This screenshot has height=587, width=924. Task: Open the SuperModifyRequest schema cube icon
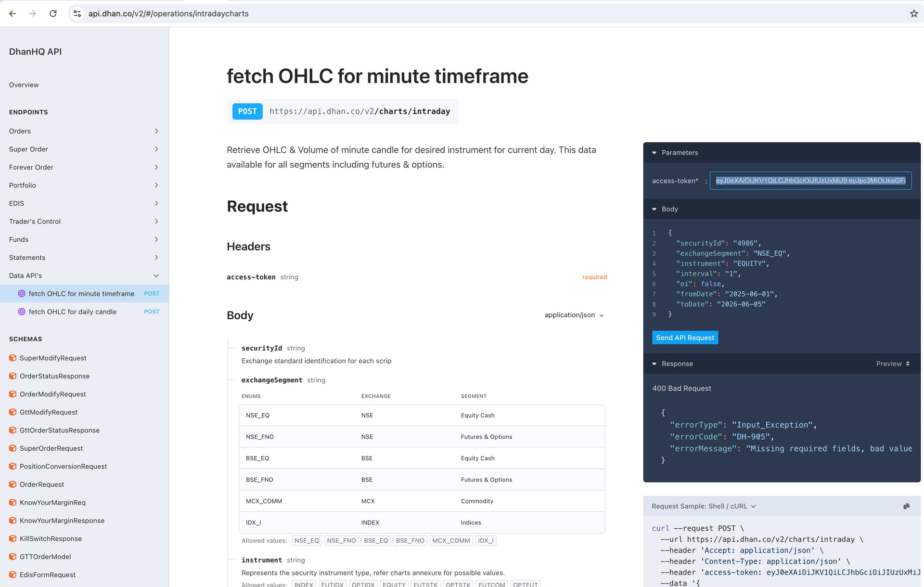[x=13, y=358]
